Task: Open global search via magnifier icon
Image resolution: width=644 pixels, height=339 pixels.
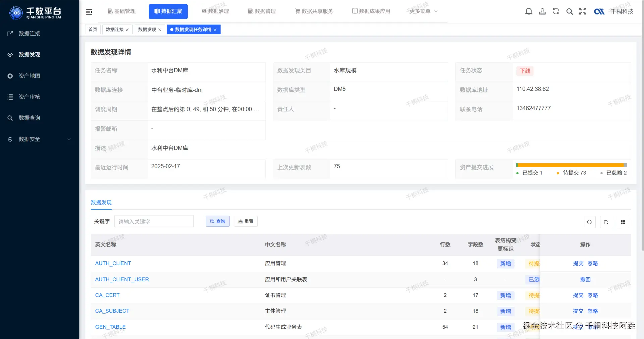Action: click(x=569, y=11)
